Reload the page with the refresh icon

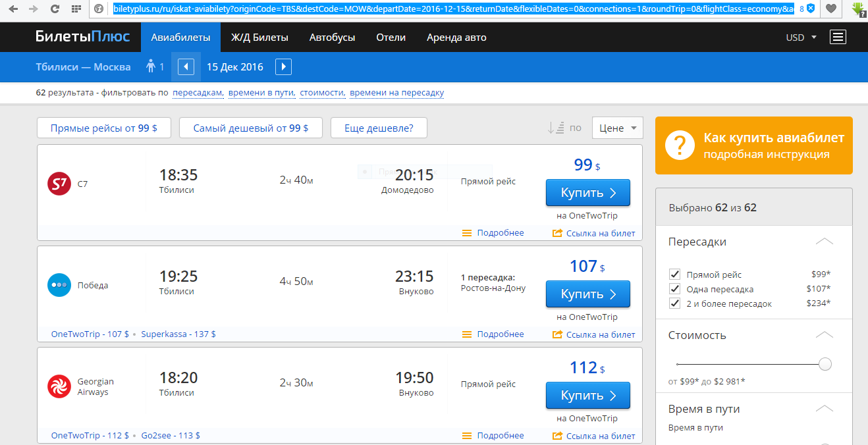[x=55, y=9]
